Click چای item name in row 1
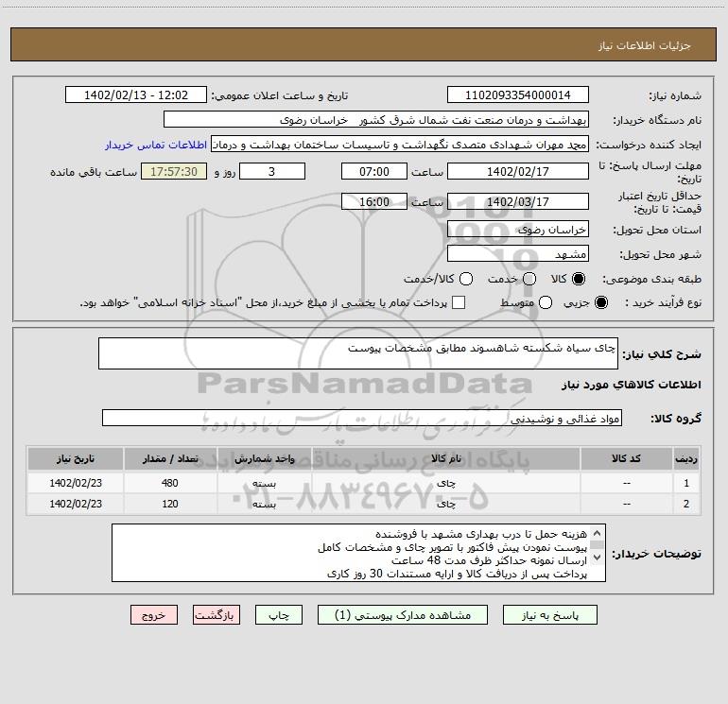Viewport: 728px width, 704px height. click(x=445, y=483)
